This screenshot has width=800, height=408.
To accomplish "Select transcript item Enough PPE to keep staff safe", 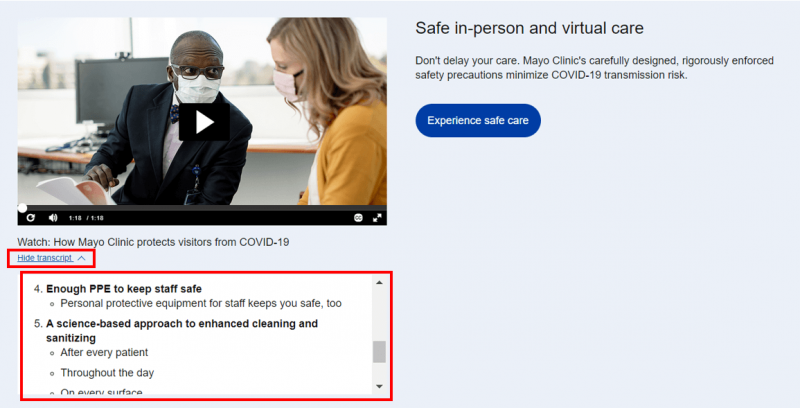I will click(124, 289).
